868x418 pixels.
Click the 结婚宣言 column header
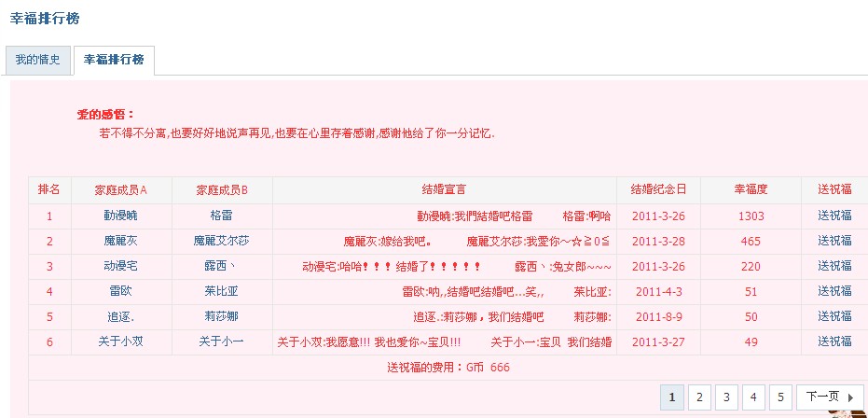point(444,189)
